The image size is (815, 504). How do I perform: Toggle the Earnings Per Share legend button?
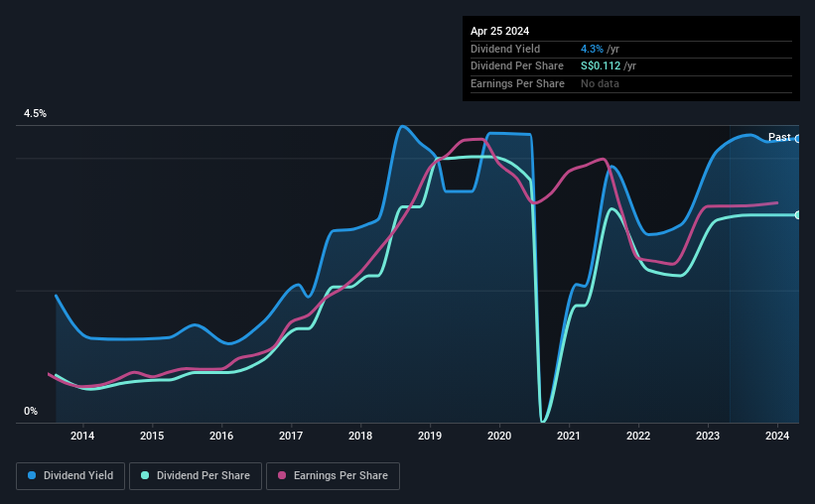pyautogui.click(x=333, y=476)
